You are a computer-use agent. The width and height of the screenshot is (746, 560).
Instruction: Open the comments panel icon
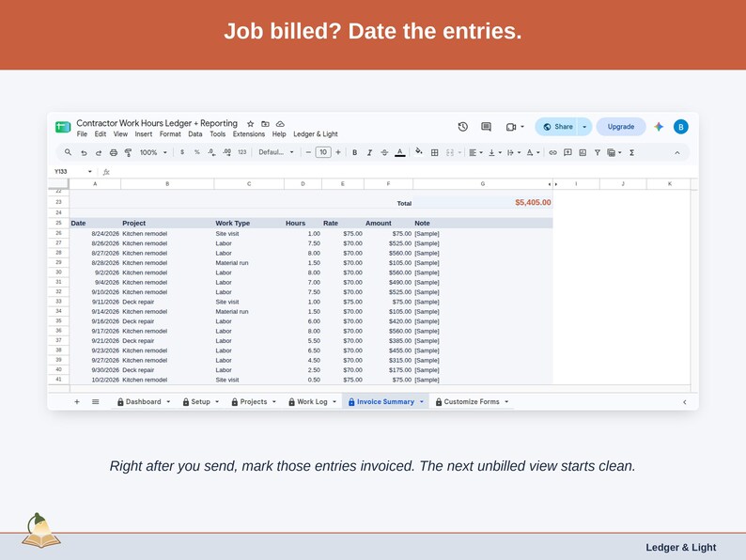pos(486,127)
